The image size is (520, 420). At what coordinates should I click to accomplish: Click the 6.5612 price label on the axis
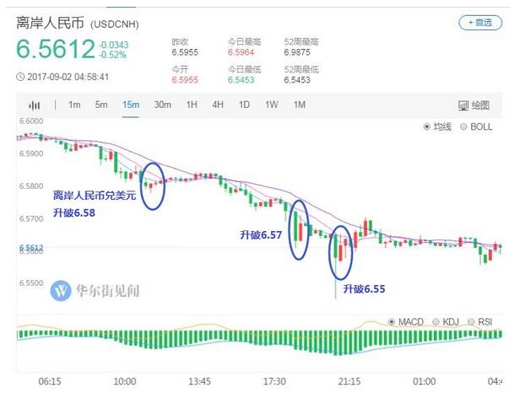coord(30,248)
